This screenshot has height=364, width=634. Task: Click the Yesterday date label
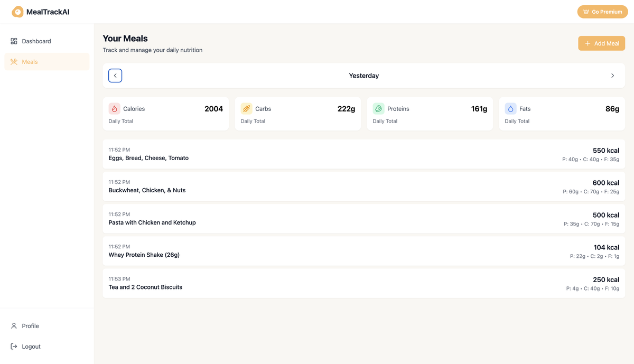click(x=363, y=76)
